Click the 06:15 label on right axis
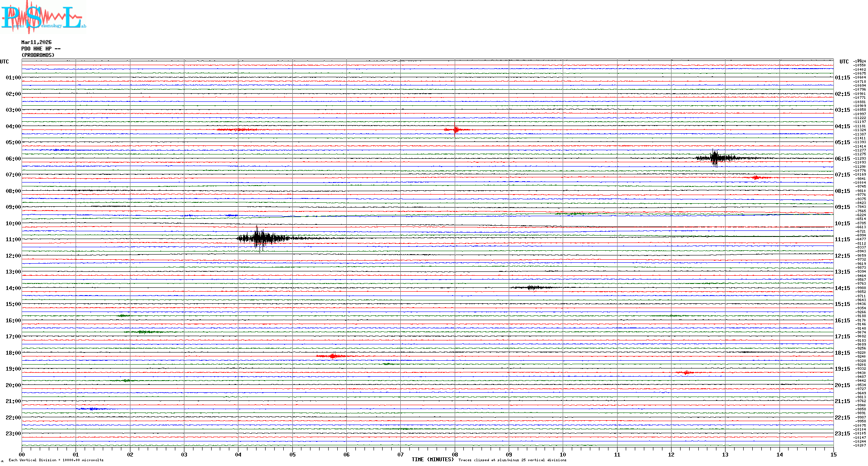868x466 pixels. (842, 159)
